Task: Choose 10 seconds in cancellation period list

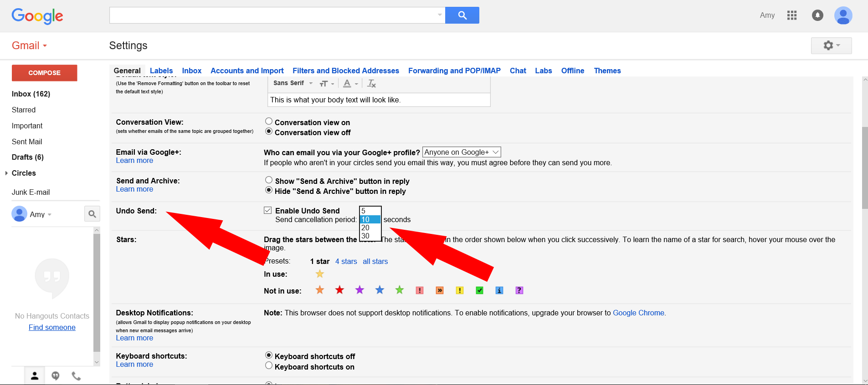Action: tap(370, 219)
